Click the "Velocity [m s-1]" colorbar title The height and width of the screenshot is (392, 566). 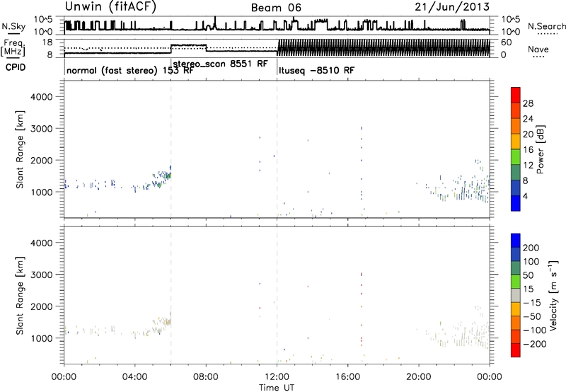point(554,295)
